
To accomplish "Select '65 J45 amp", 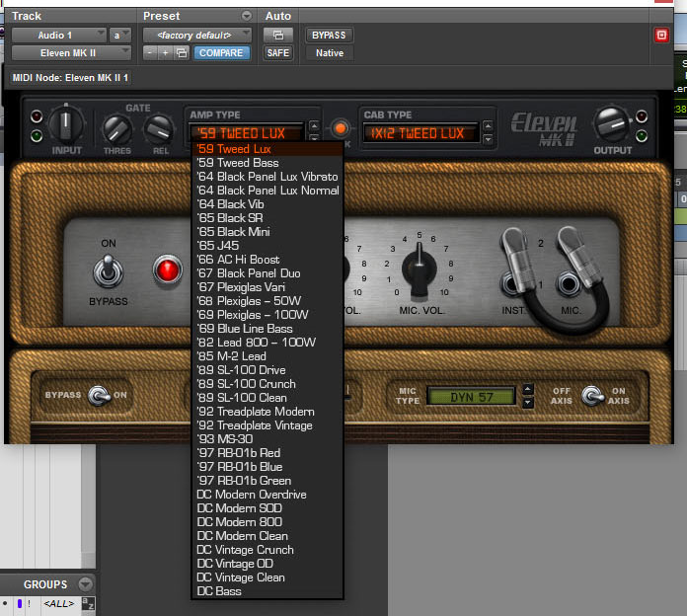I will pos(267,246).
